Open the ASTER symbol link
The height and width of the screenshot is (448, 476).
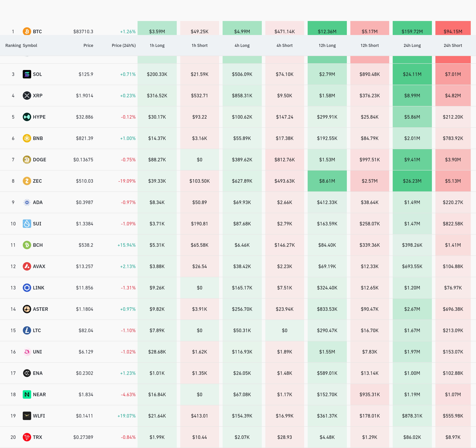click(x=40, y=309)
